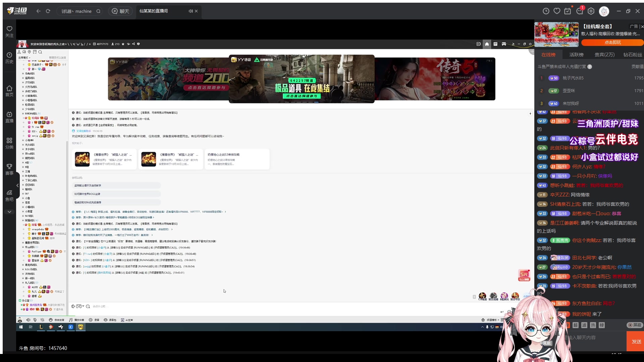Toggle the 滤 filter chat button
644x362 pixels.
(x=584, y=325)
